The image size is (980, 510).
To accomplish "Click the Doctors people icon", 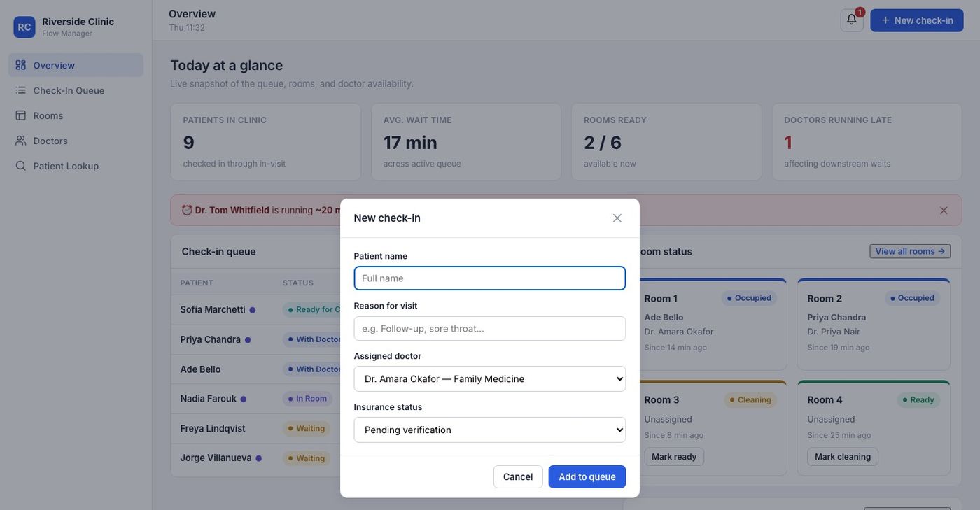I will coord(21,141).
